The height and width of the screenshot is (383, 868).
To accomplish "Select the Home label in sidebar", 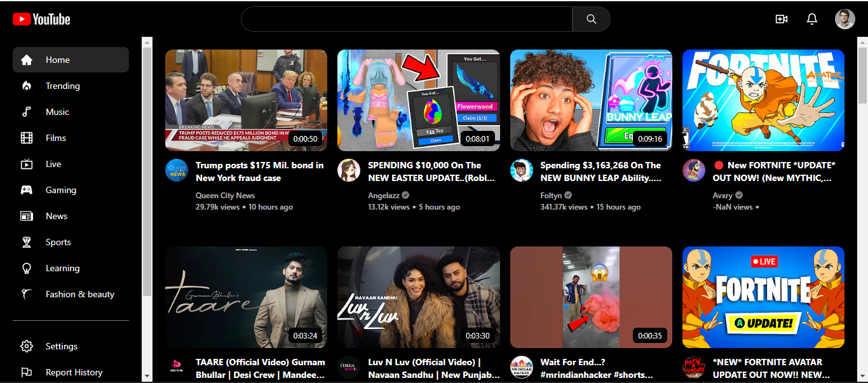I will [x=58, y=60].
